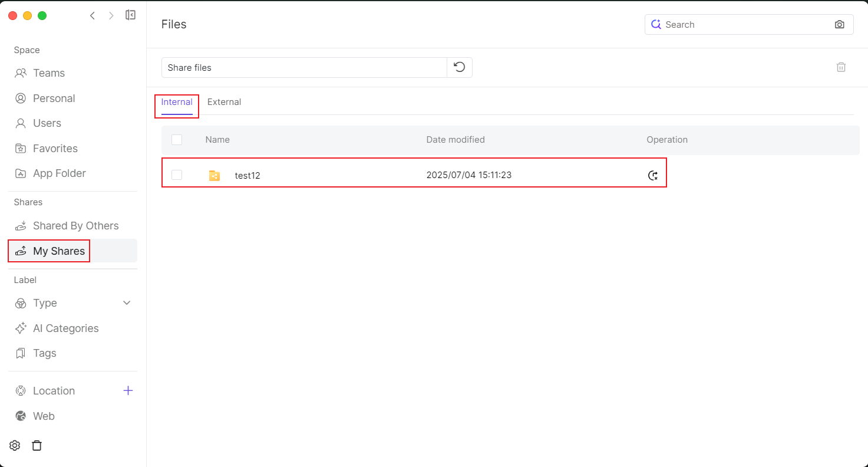Select the Internal tab
The width and height of the screenshot is (868, 467).
coord(177,102)
